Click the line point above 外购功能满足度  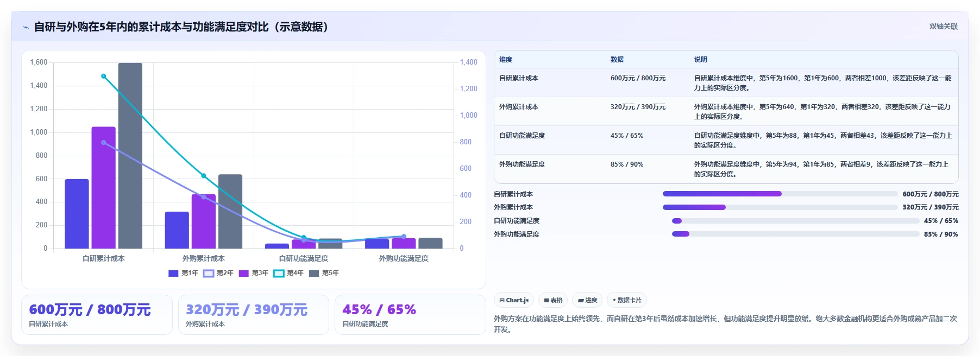[x=404, y=237]
